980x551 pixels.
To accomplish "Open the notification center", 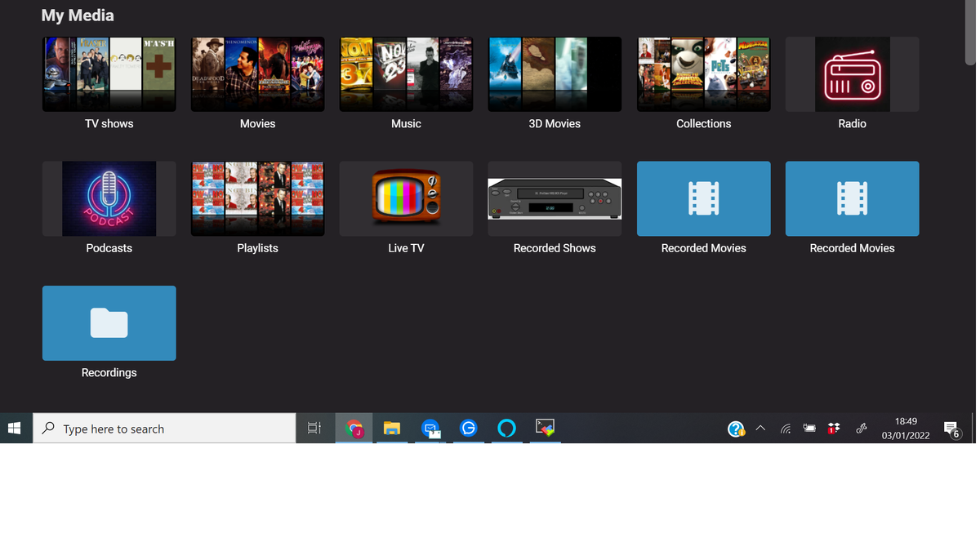I will pos(951,429).
